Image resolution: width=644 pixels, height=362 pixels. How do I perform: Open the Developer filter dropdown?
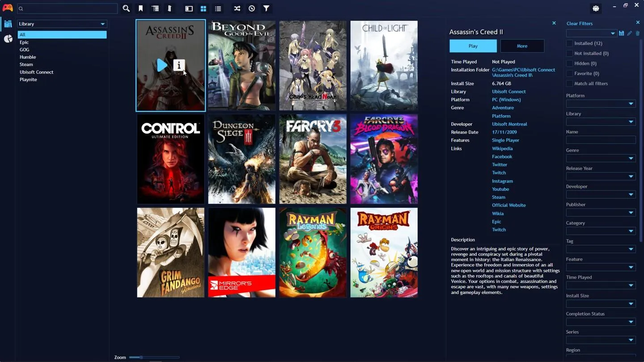click(x=601, y=194)
